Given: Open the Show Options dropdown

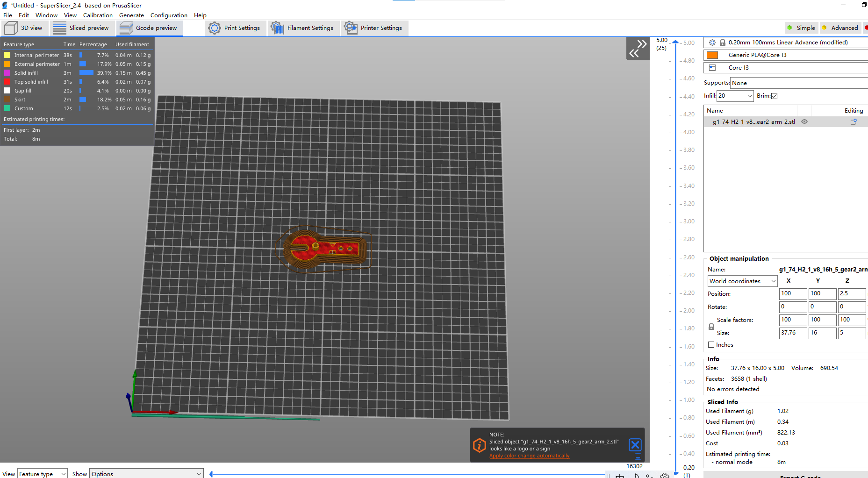Looking at the screenshot, I should [x=146, y=473].
